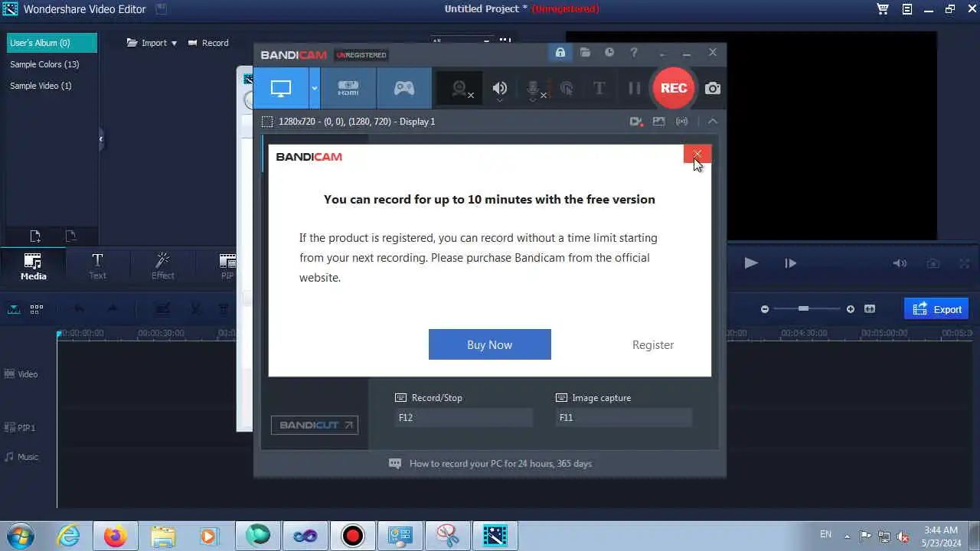Click the scissors split icon in timeline toolbar

click(x=195, y=309)
